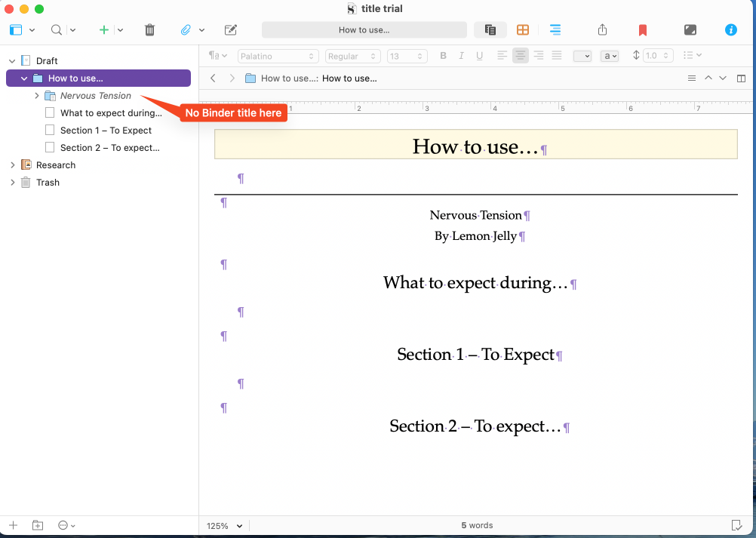Screen dimensions: 756x538
Task: Open the blue Inspector info icon
Action: [731, 30]
